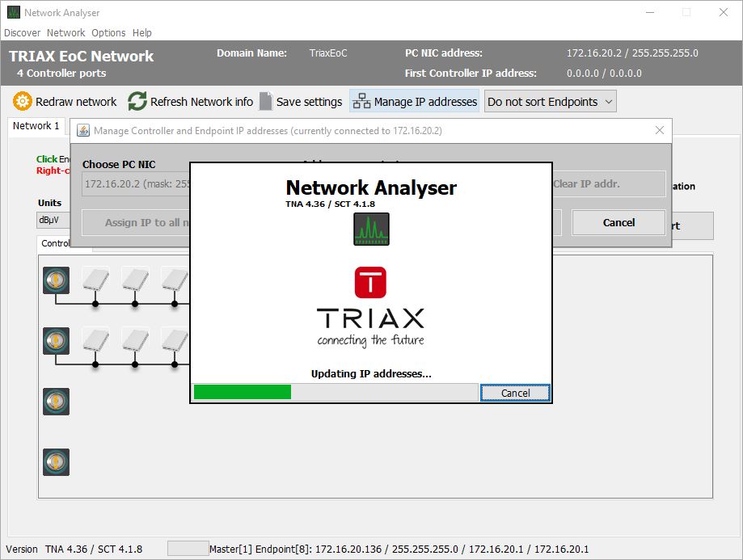Click second endpoint device on second controller row
Viewport: 743px width, 560px height.
135,340
